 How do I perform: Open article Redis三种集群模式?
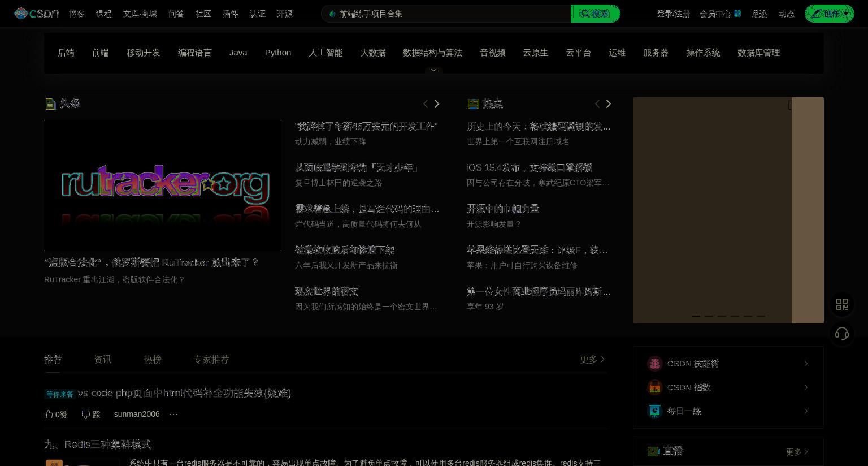98,445
